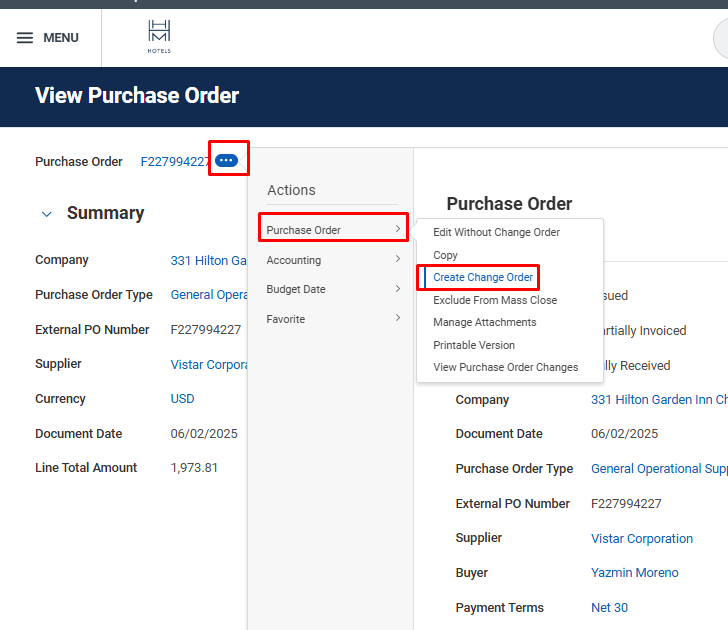Viewport: 728px width, 630px height.
Task: Click the related actions ellipsis icon
Action: tap(227, 161)
